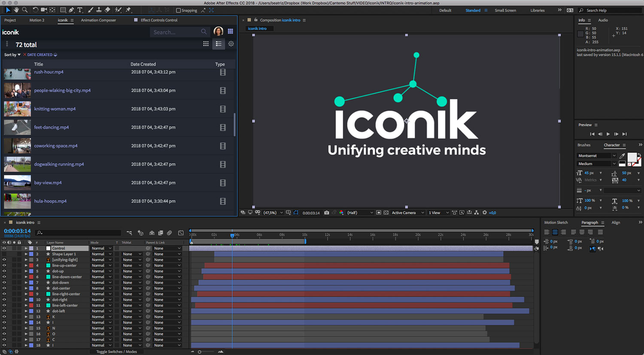
Task: Show the Shape Layer 1 layer
Action: tap(4, 254)
